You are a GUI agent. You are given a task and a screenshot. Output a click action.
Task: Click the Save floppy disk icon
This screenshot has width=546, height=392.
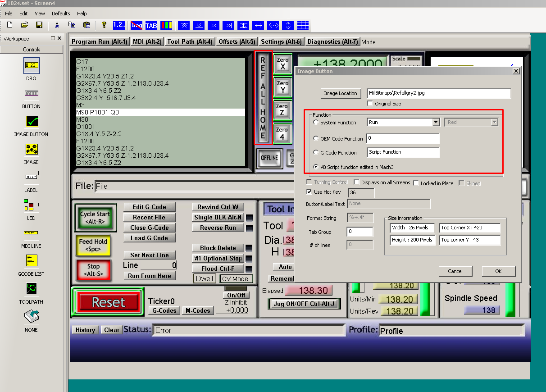pos(39,25)
